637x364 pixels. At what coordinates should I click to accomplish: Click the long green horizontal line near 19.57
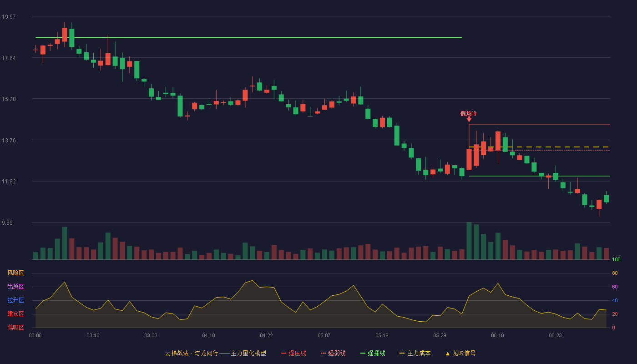pyautogui.click(x=248, y=37)
